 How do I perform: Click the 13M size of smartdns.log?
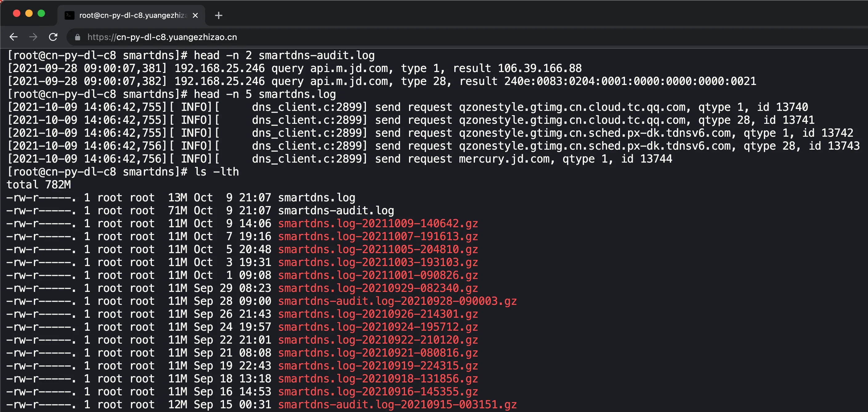coord(178,198)
